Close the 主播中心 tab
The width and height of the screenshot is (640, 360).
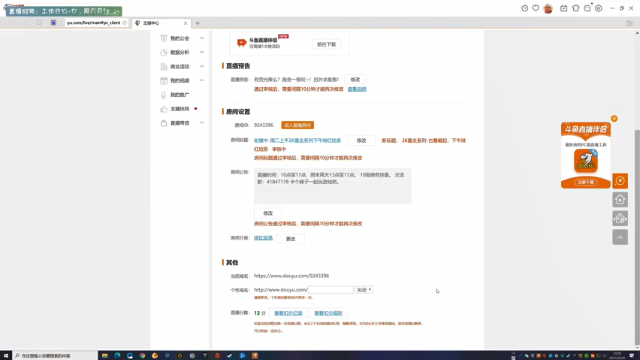pos(185,23)
